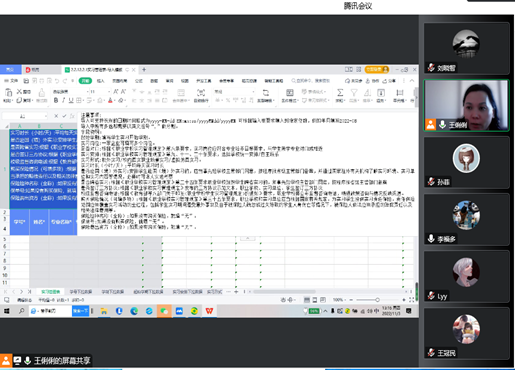
Task: Add a new sheet with the plus button
Action: 236,292
